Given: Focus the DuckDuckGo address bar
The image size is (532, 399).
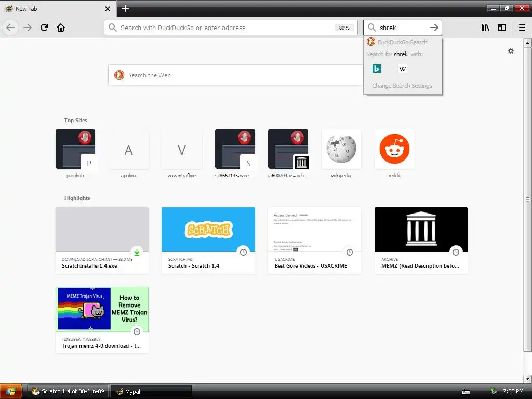Looking at the screenshot, I should (231, 28).
